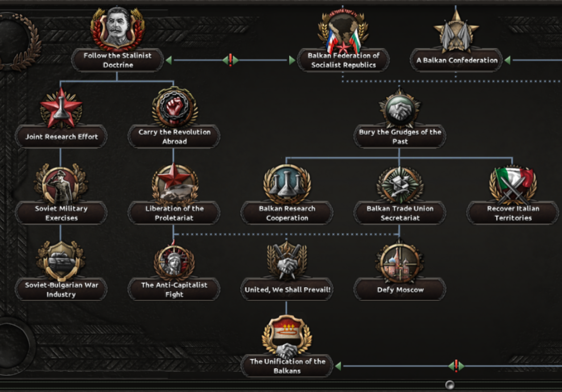
Task: Click the top mutually exclusive exclamation marker
Action: point(230,60)
